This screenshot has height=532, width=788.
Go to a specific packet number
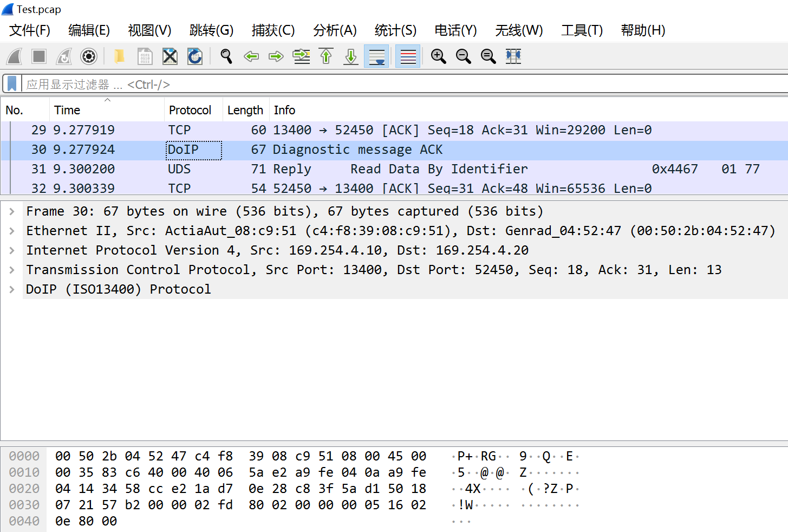tap(301, 56)
